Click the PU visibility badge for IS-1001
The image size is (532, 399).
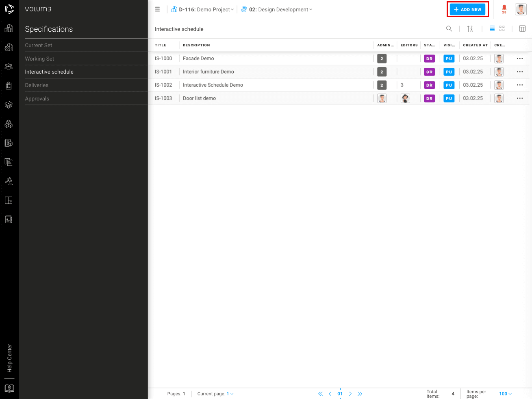[x=449, y=72]
